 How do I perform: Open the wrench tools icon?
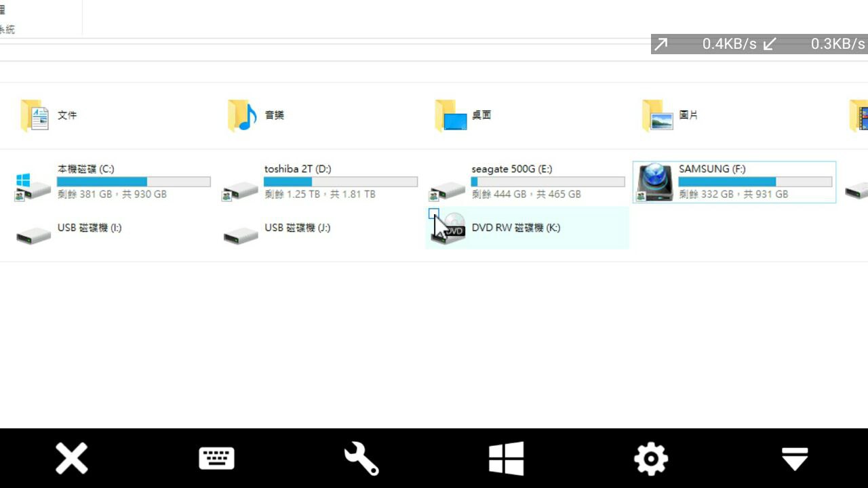361,459
